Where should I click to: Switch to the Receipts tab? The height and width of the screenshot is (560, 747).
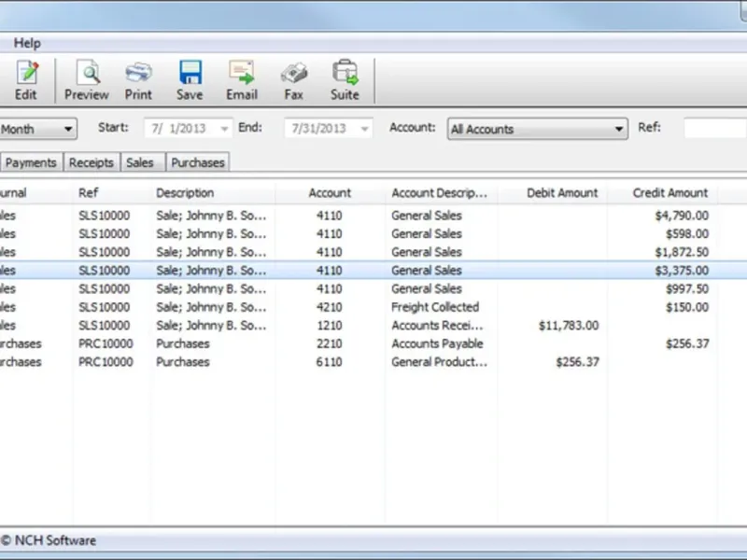[92, 162]
